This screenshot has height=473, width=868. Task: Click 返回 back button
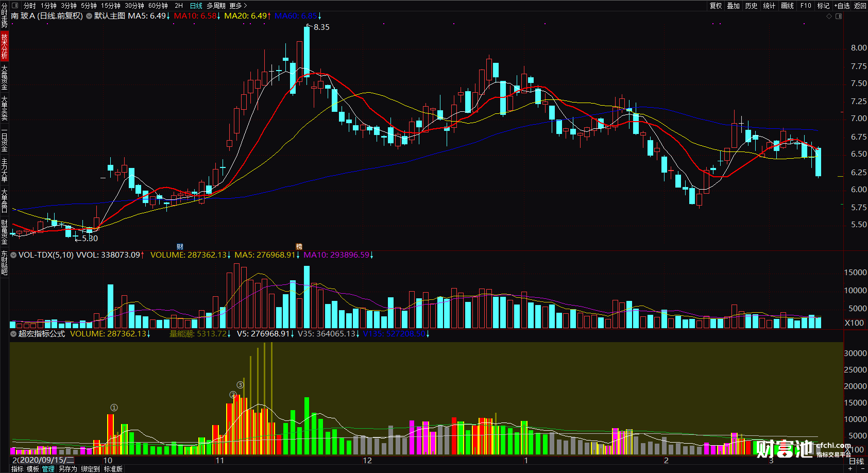click(x=860, y=6)
